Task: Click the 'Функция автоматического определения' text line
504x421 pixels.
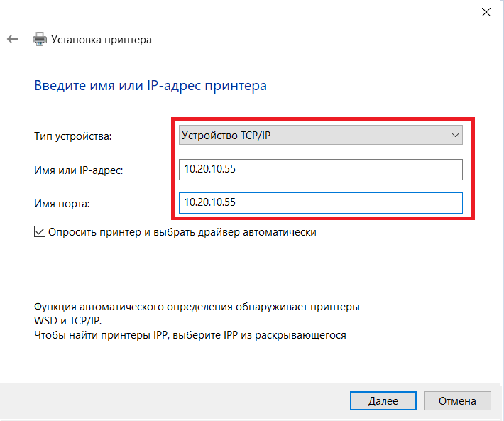Action: coord(197,307)
